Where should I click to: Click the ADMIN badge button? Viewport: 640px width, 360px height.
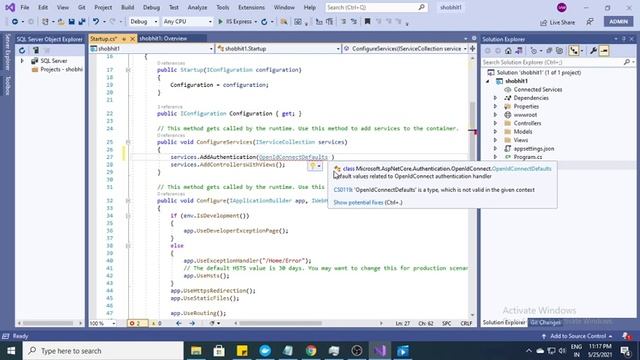[618, 22]
